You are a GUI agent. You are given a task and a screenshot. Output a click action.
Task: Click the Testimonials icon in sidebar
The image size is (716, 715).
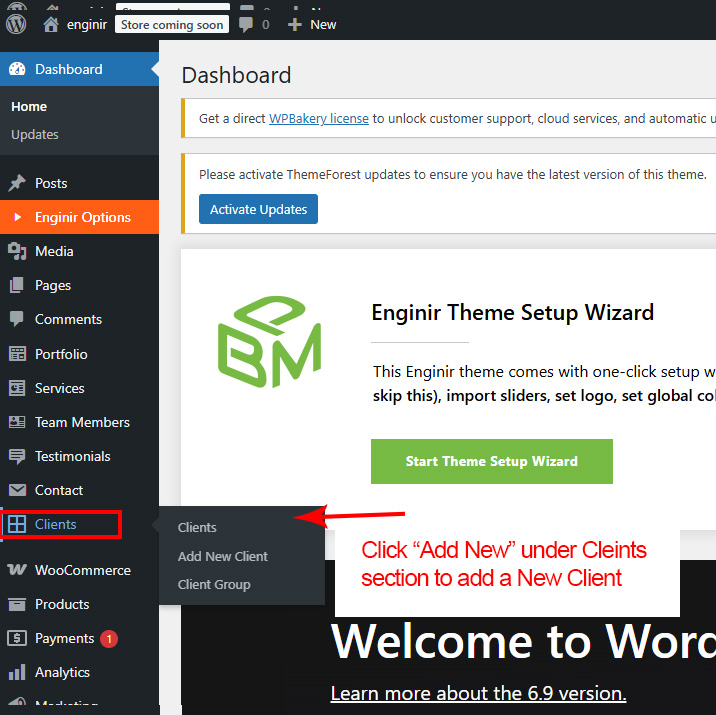pyautogui.click(x=17, y=456)
